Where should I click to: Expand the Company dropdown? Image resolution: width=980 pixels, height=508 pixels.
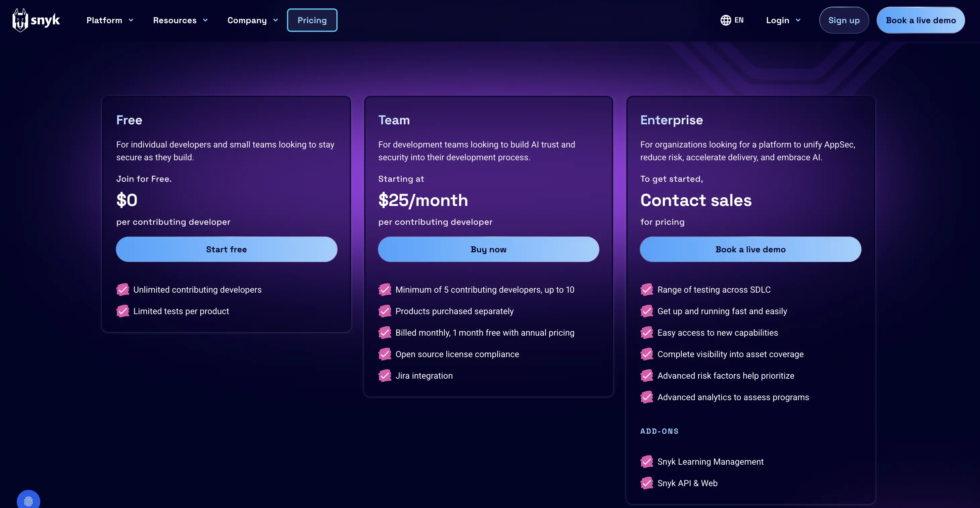click(252, 20)
